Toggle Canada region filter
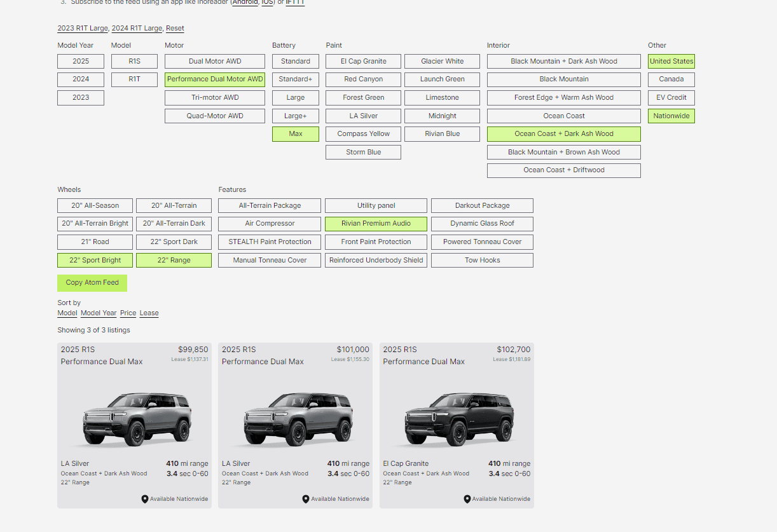The width and height of the screenshot is (777, 532). coord(671,79)
